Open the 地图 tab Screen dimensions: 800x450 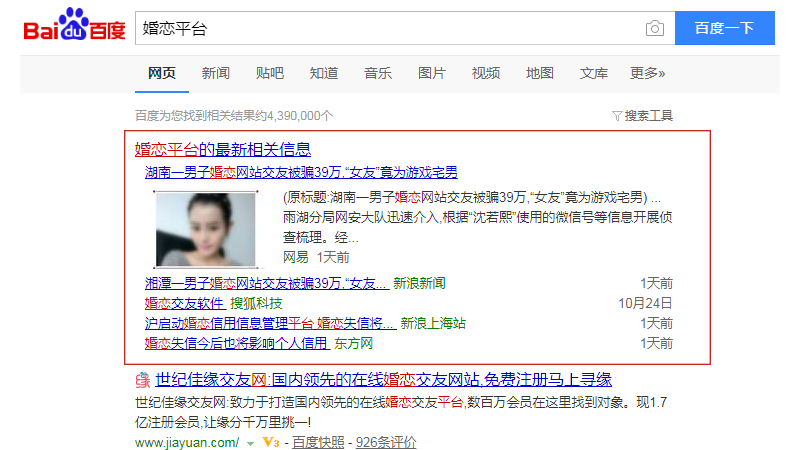(540, 73)
